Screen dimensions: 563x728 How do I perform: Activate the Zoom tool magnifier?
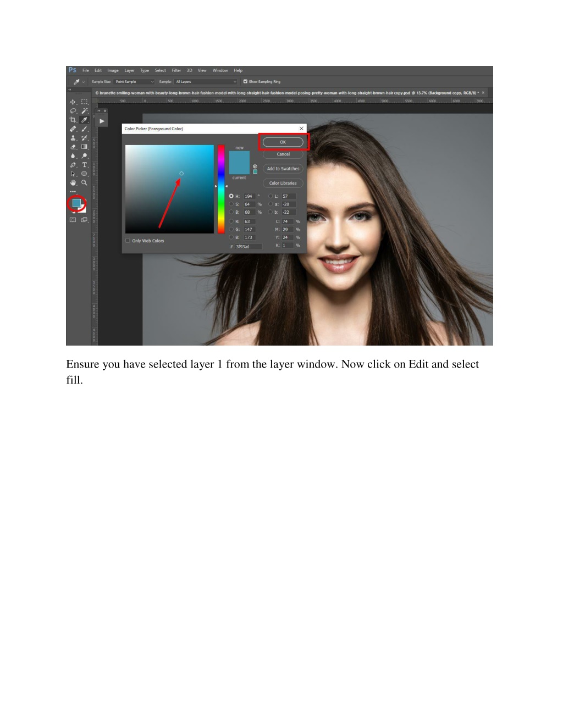tap(84, 182)
